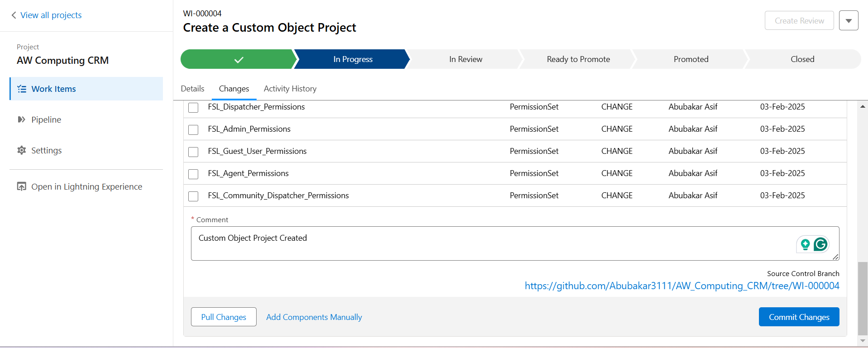Click the Commit Changes button
Viewport: 868px width, 348px height.
click(799, 317)
